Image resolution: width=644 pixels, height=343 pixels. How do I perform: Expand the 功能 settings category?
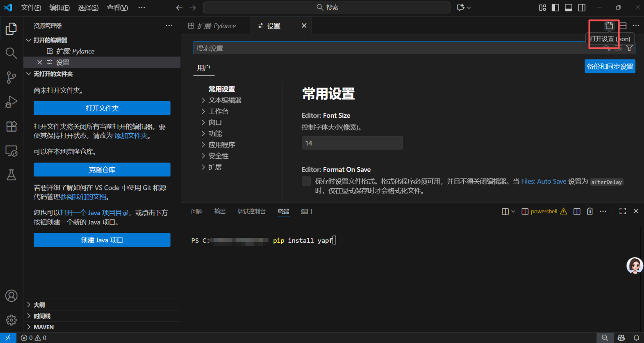coord(215,134)
